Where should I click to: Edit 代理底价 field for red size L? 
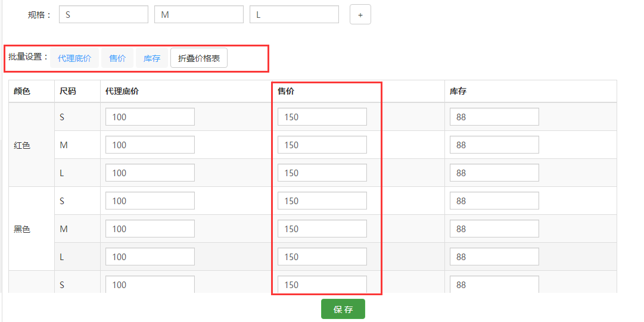150,173
